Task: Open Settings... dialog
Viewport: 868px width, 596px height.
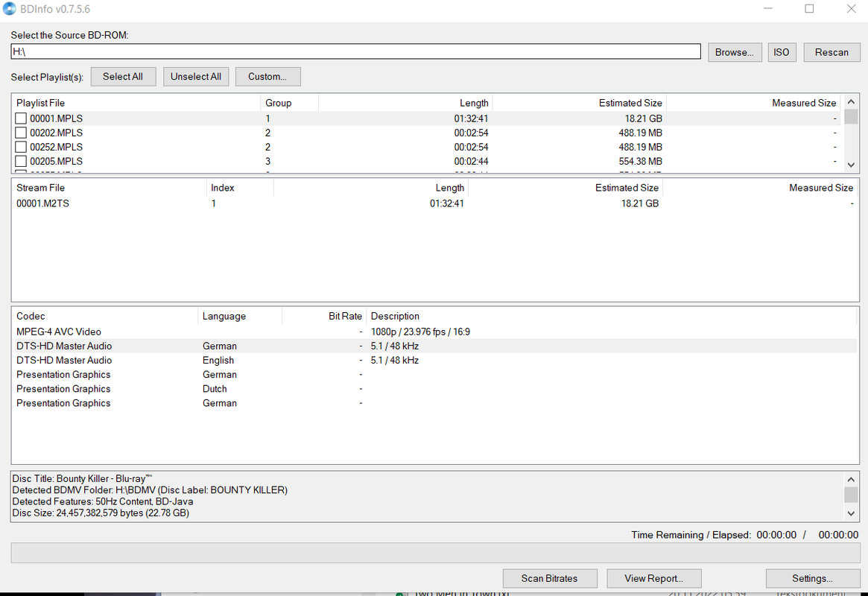Action: tap(813, 578)
